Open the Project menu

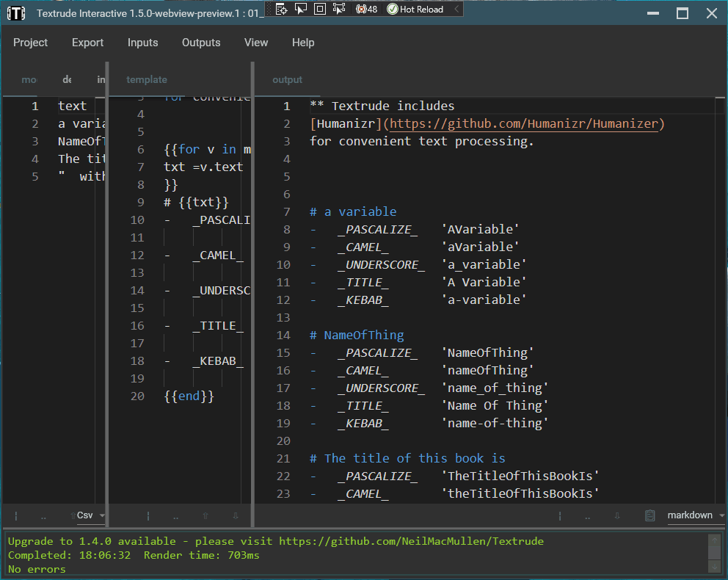30,43
